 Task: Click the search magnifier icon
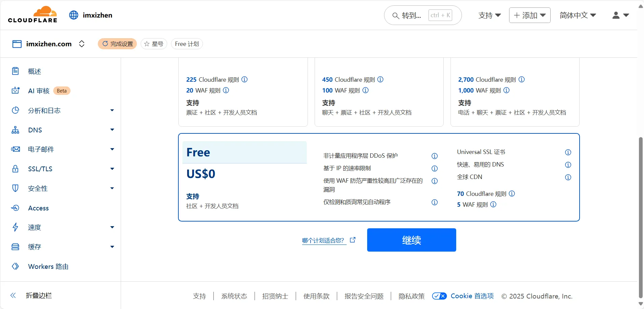click(x=396, y=16)
